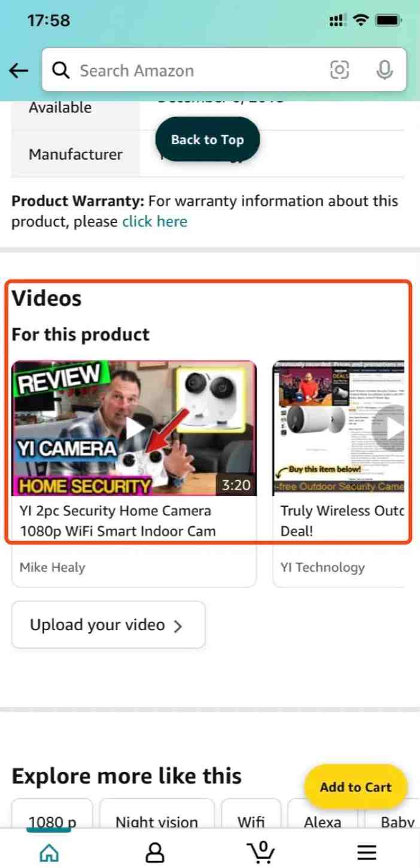Open the shopping cart icon
The height and width of the screenshot is (868, 420).
pyautogui.click(x=261, y=851)
